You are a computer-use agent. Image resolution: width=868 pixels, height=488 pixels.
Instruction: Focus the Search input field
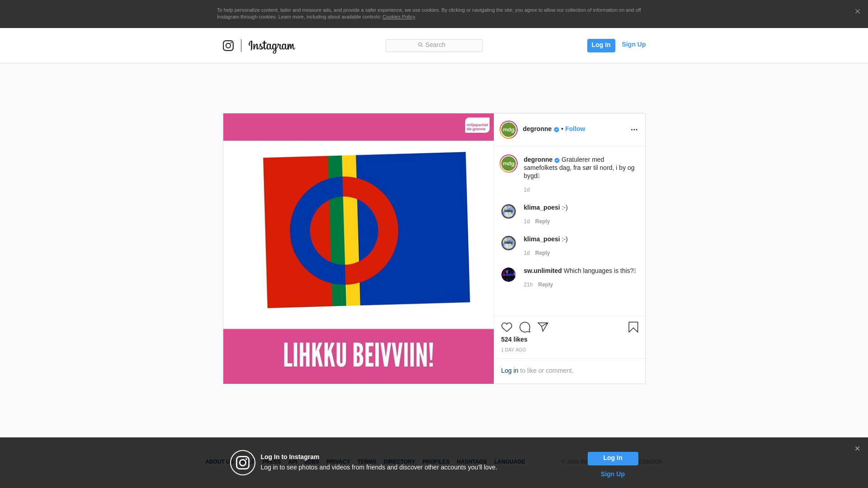point(434,45)
